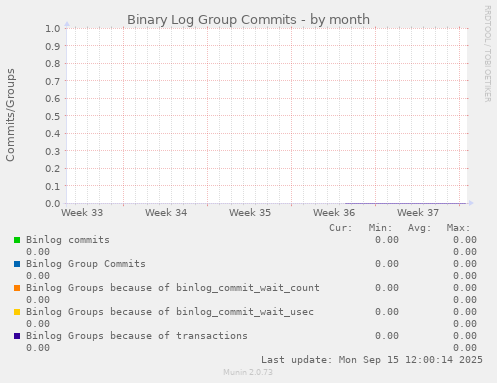Click the 'Cur:' column header
The width and height of the screenshot is (497, 383).
click(341, 228)
